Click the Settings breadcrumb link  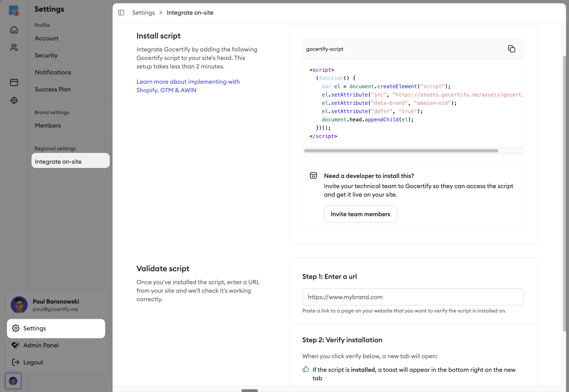143,13
